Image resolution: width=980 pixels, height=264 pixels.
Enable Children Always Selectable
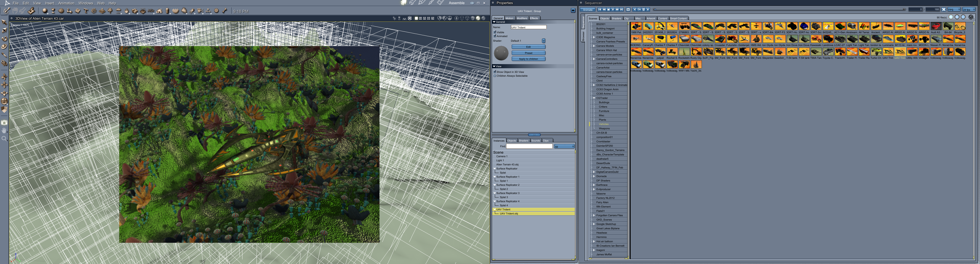(x=495, y=76)
